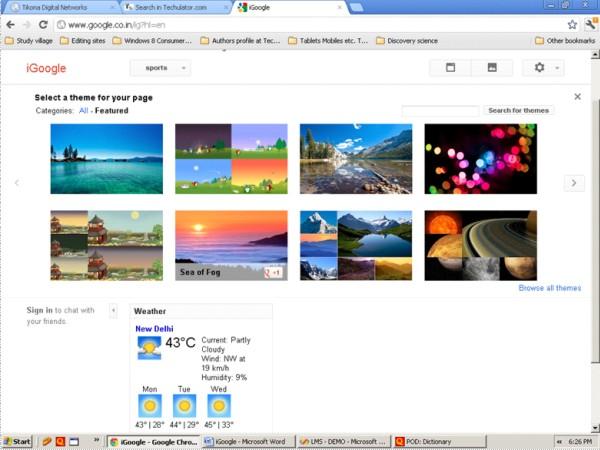Bookmark this page with the star icon
Screen dimensions: 600x450
tap(572, 25)
